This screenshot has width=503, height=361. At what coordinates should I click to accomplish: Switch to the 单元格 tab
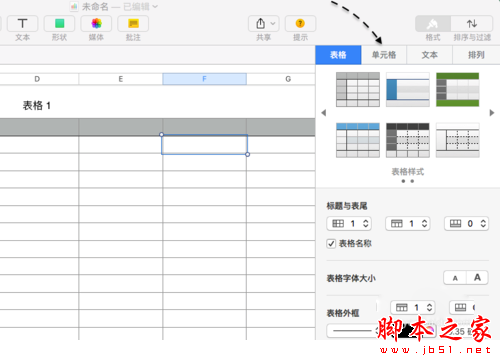click(384, 55)
